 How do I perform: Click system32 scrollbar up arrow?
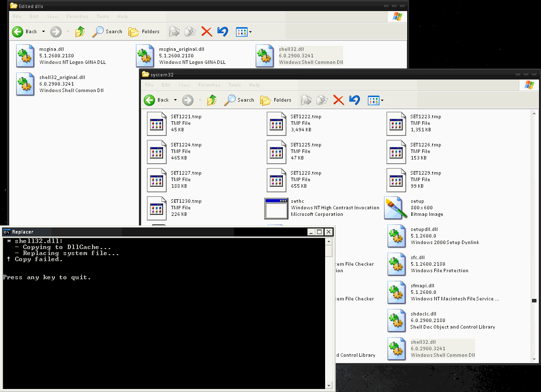(x=534, y=114)
